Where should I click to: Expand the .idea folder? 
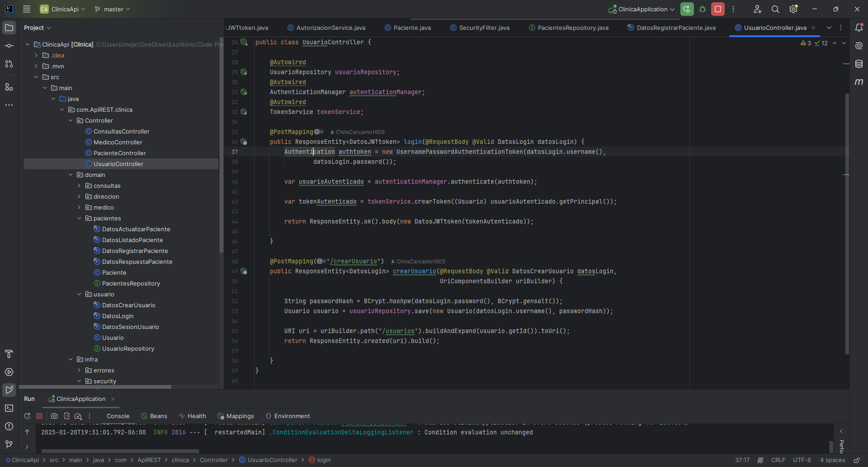[36, 55]
